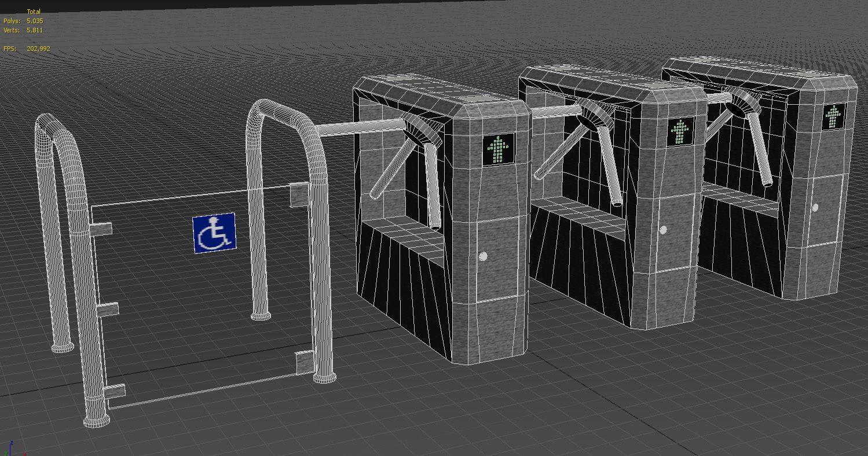Select round lock on farthest turnstile door
The height and width of the screenshot is (456, 868).
[x=815, y=207]
